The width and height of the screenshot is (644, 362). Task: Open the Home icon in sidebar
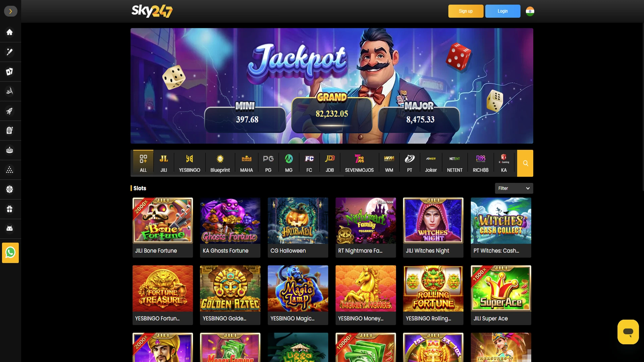pos(10,32)
